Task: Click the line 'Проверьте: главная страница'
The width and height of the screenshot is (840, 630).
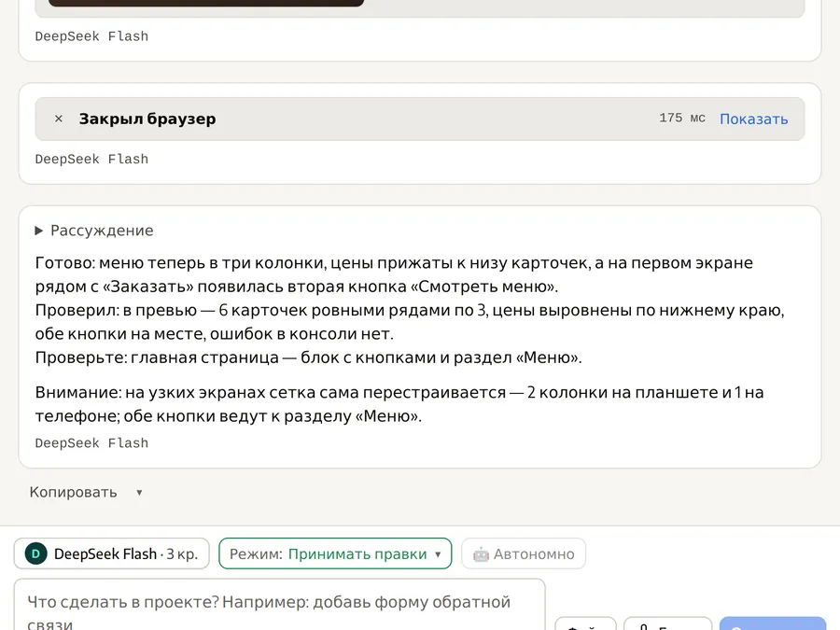Action: (309, 357)
